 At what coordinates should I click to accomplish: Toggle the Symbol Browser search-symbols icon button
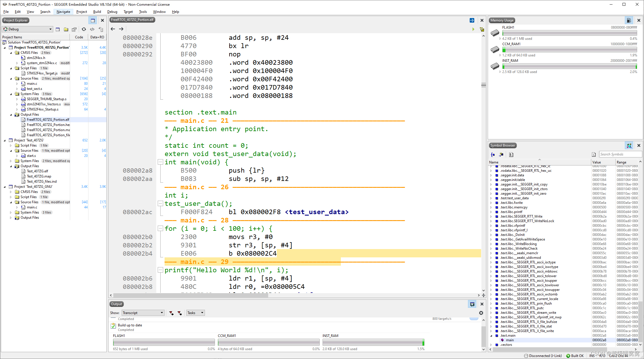tap(629, 145)
